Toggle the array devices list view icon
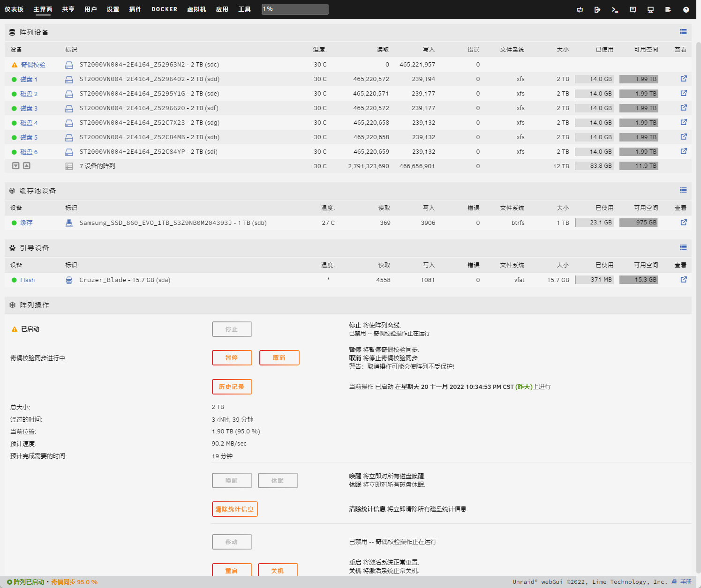 [x=683, y=32]
